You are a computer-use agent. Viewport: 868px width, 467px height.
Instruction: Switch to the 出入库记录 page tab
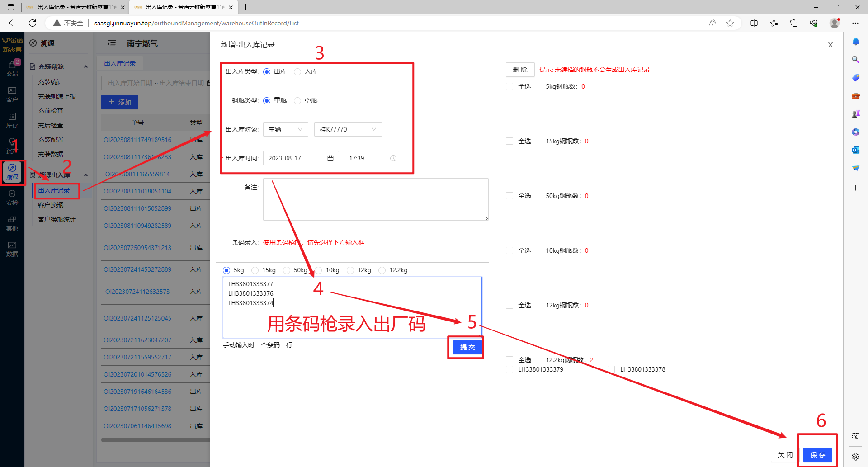(x=120, y=64)
